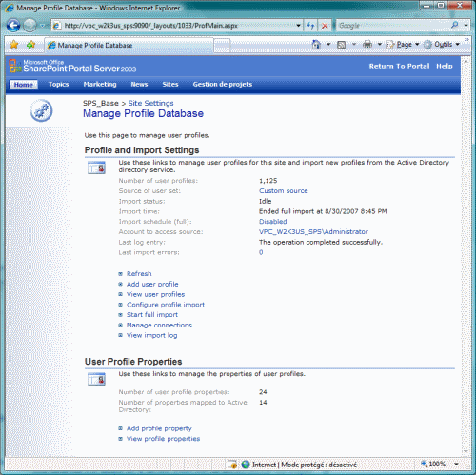This screenshot has width=476, height=475.
Task: Go to the Topics navigation tab
Action: [58, 84]
